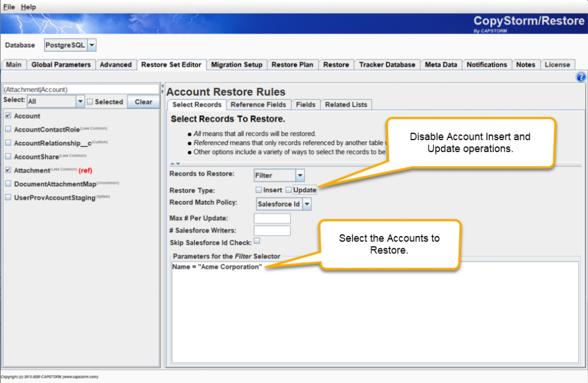Switch to the Restore Plan tab
The width and height of the screenshot is (588, 383).
292,64
